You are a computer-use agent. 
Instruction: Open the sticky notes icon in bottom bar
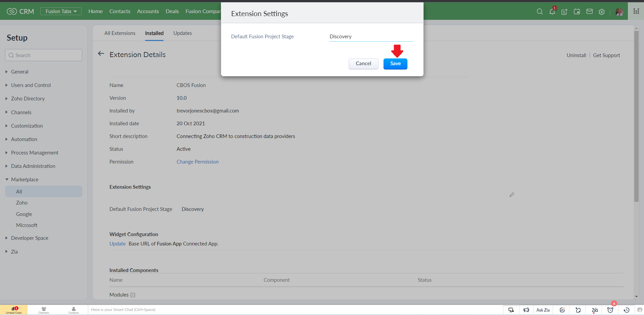tap(578, 310)
